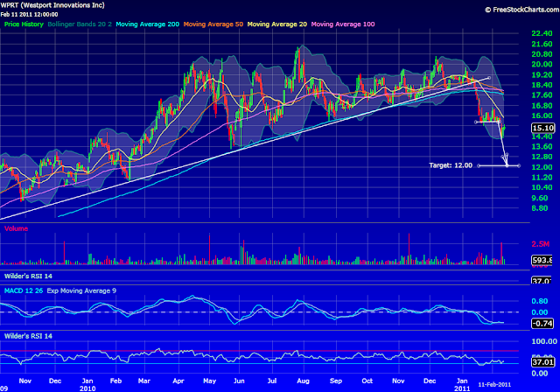
Task: Select the Moving Average 50 legend label
Action: click(x=213, y=24)
